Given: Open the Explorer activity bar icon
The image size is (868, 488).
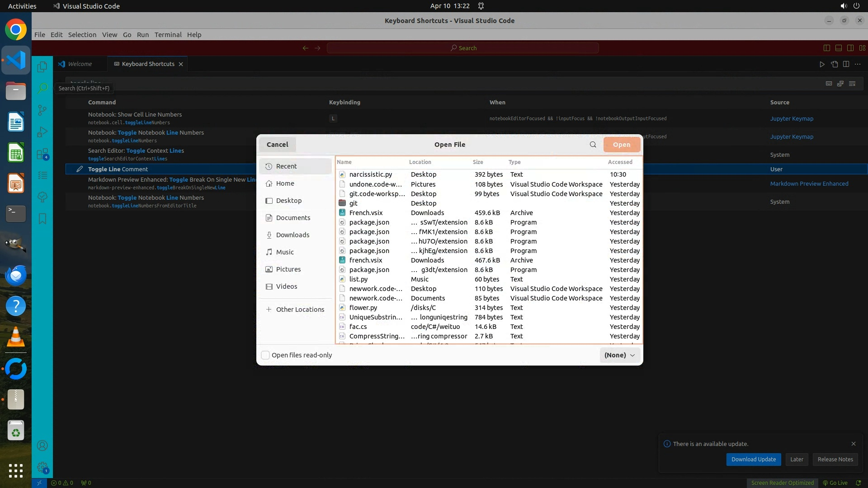Looking at the screenshot, I should coord(42,67).
